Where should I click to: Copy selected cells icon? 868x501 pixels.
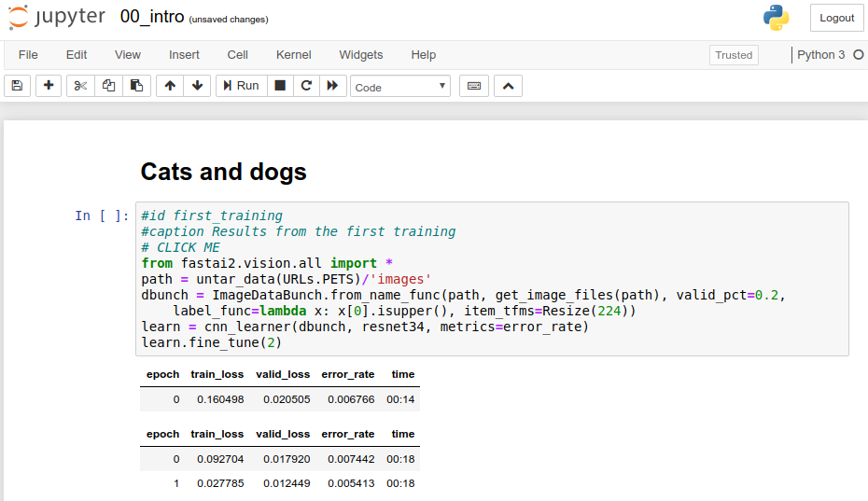(108, 86)
